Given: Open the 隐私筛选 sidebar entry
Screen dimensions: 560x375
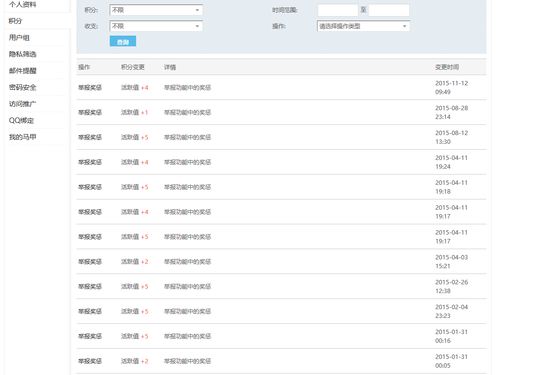Looking at the screenshot, I should pyautogui.click(x=22, y=54).
